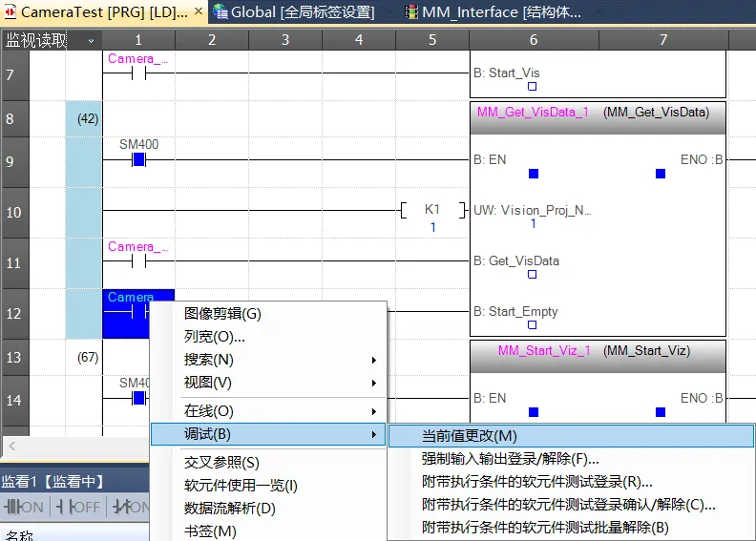
Task: Click the MM_Get_VisData_1 function block header
Action: point(597,112)
